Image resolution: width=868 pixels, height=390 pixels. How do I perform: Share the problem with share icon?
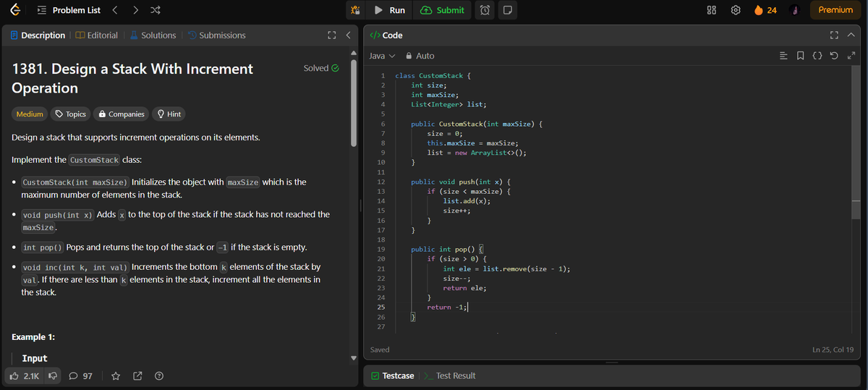137,376
